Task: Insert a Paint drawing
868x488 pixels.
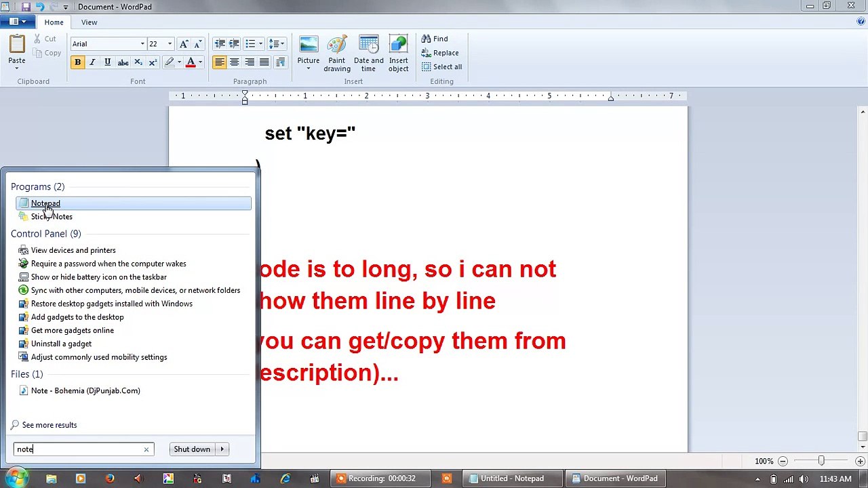Action: click(x=337, y=53)
